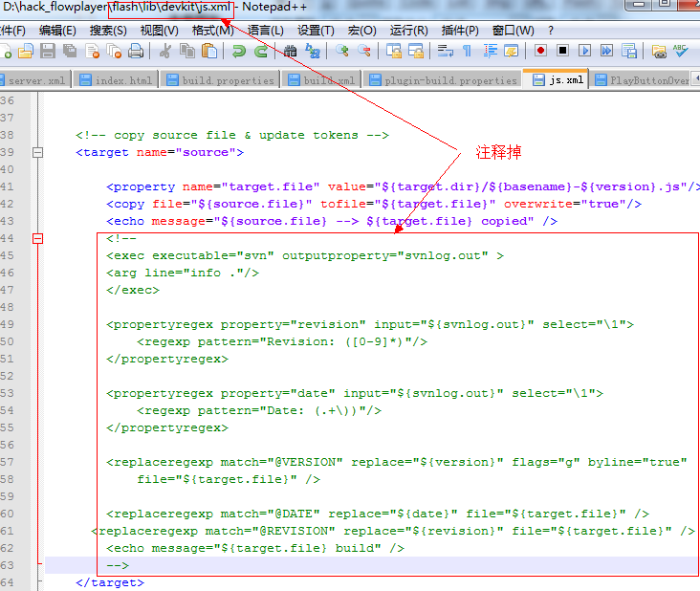Click the Print icon in toolbar
Viewport: 700px width, 591px height.
[136, 51]
